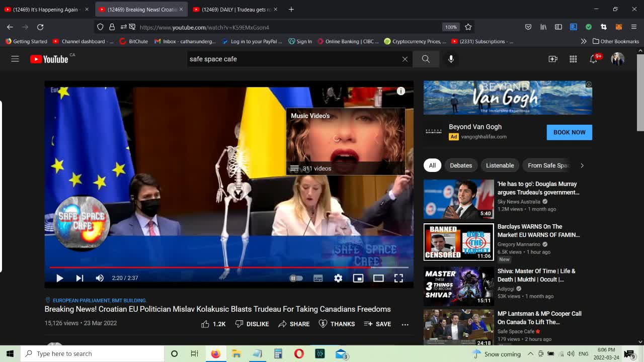The width and height of the screenshot is (644, 362).
Task: Clear the search text
Action: point(405,59)
